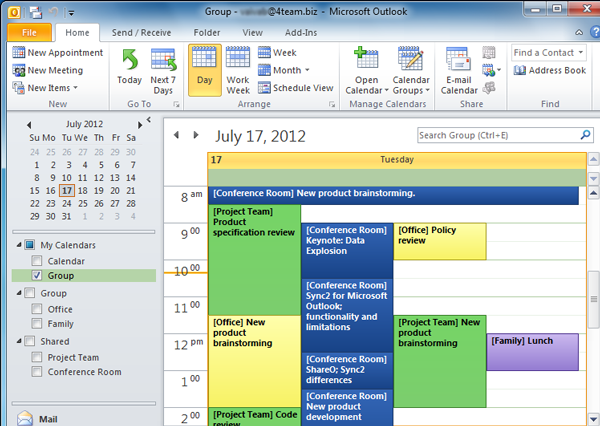
Task: Open the File tab
Action: coord(22,33)
